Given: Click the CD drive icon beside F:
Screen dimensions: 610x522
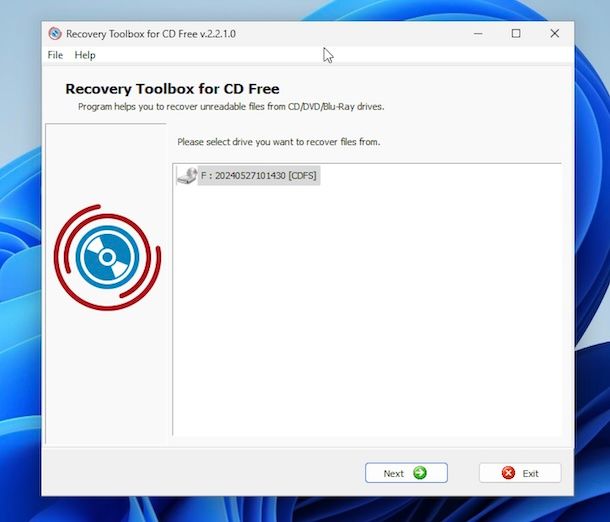Looking at the screenshot, I should coord(187,175).
